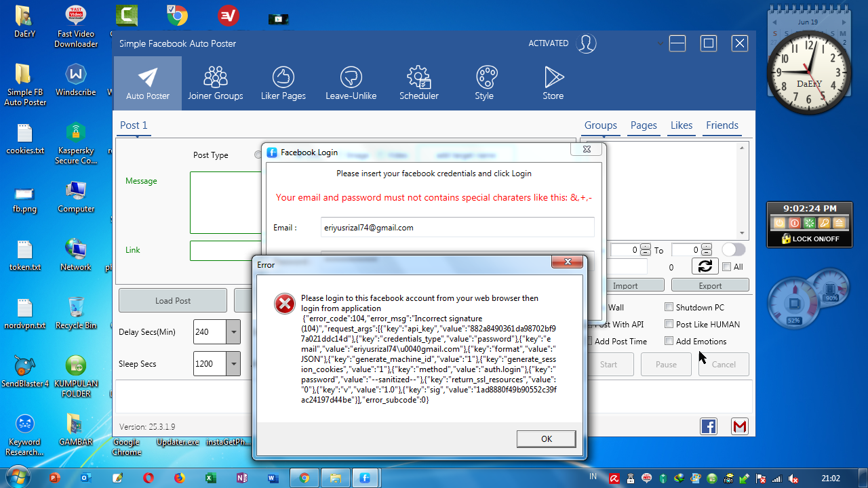
Task: Click the Facebook icon in the app footer
Action: pos(709,426)
